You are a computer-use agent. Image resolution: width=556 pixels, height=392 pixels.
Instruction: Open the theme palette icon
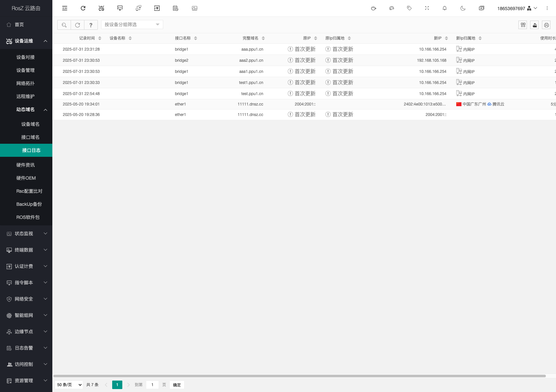point(391,8)
